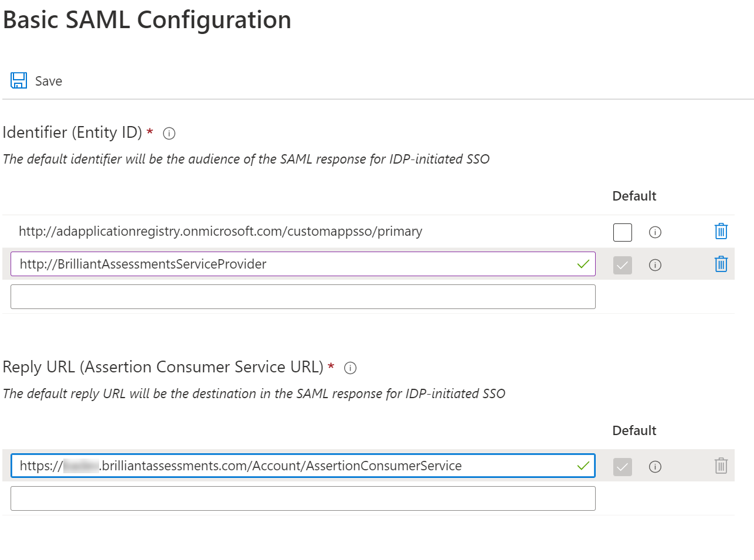Image resolution: width=754 pixels, height=560 pixels.
Task: Select the customappsso/primary identifier text
Action: 220,231
